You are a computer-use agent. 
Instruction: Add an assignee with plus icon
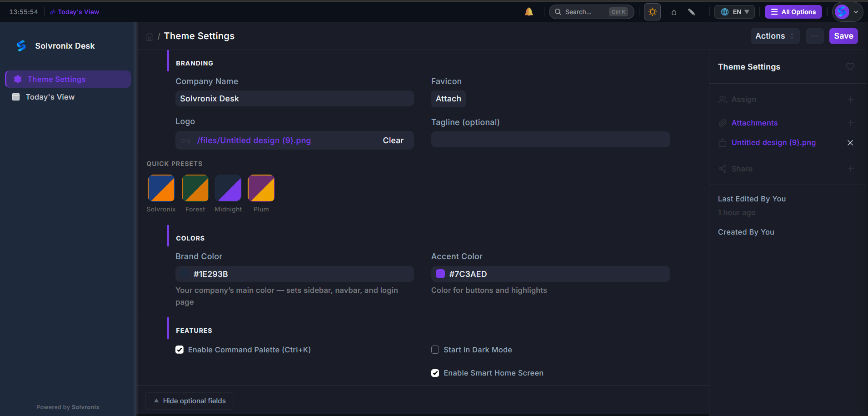click(x=851, y=100)
